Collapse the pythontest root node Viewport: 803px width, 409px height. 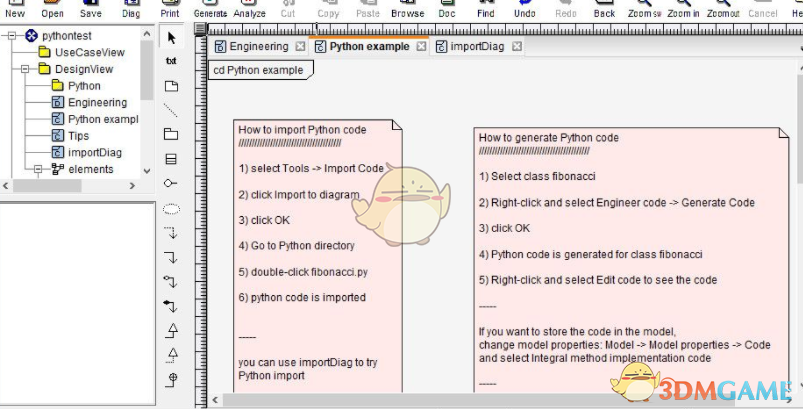(9, 36)
